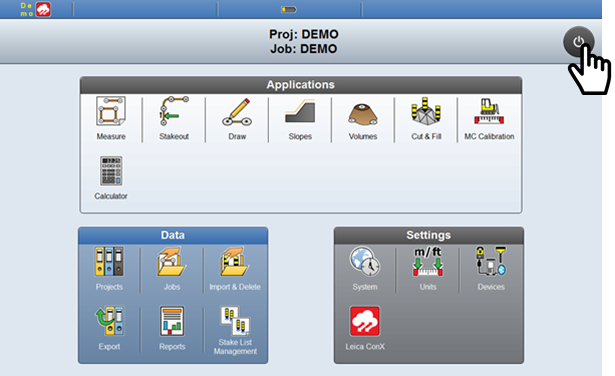This screenshot has height=376, width=615.
Task: Open Stake List Management
Action: (x=235, y=331)
